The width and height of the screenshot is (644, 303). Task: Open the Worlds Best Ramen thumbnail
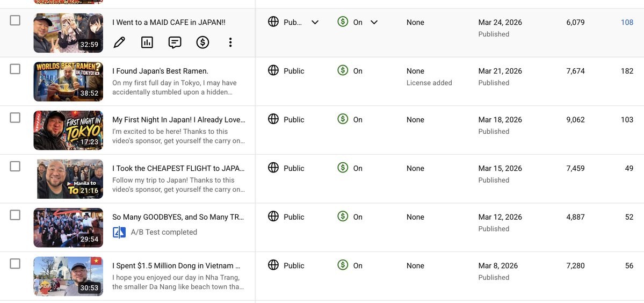click(x=68, y=81)
